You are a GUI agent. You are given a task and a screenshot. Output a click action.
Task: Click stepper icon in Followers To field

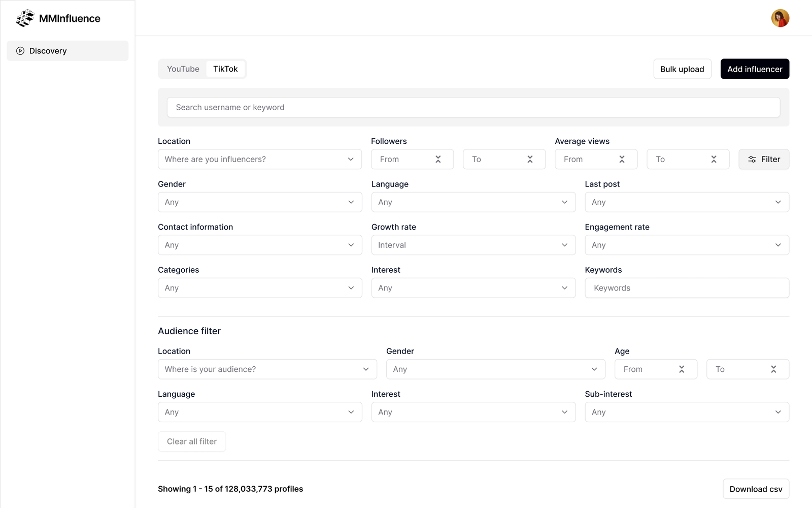(530, 160)
